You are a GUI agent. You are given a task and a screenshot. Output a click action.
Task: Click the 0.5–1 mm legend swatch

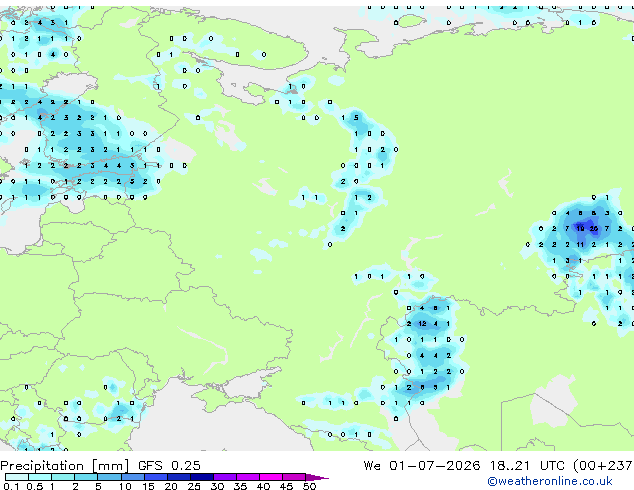click(40, 477)
